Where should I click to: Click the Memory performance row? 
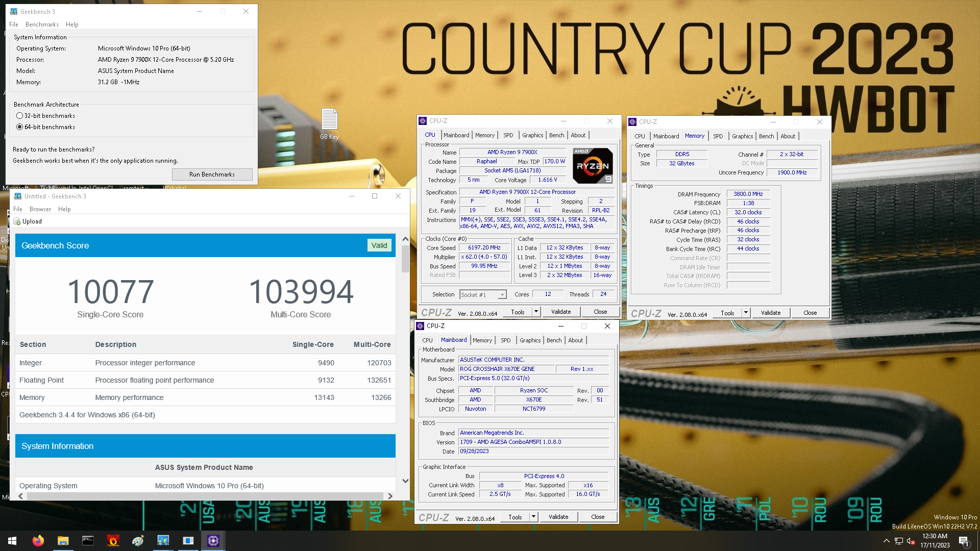pyautogui.click(x=205, y=397)
